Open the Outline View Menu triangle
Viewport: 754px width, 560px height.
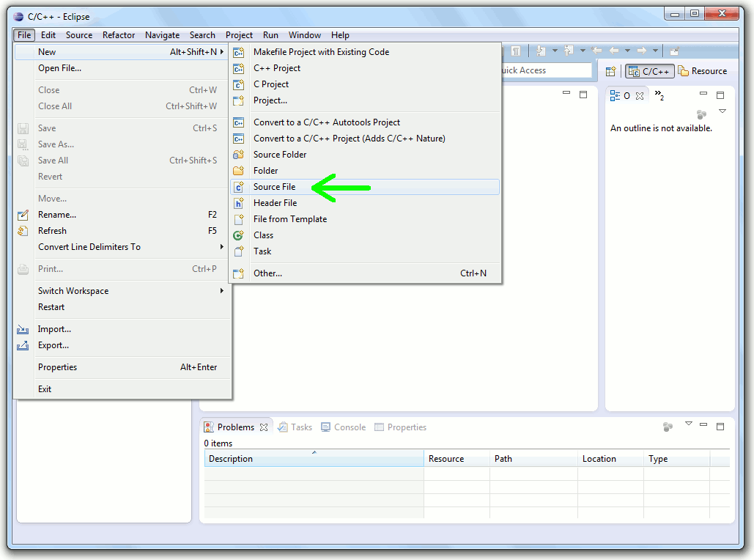tap(722, 111)
